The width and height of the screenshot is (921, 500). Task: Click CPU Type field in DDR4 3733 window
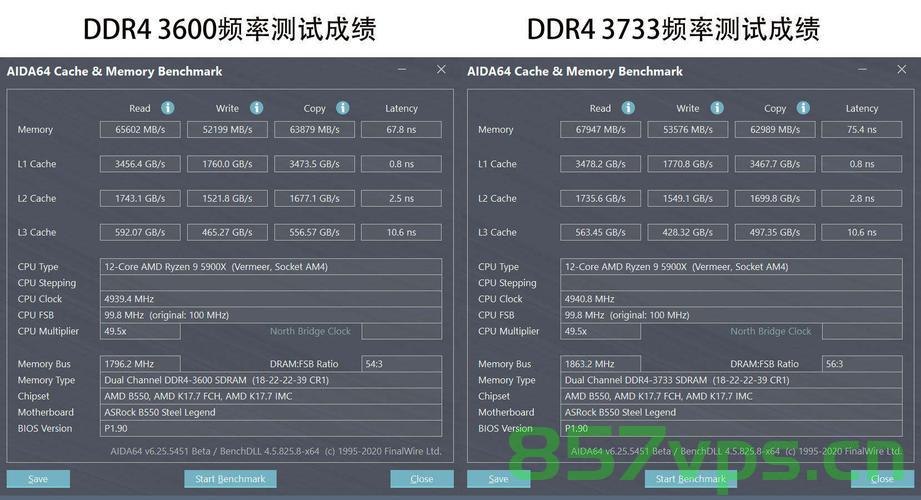coord(731,267)
